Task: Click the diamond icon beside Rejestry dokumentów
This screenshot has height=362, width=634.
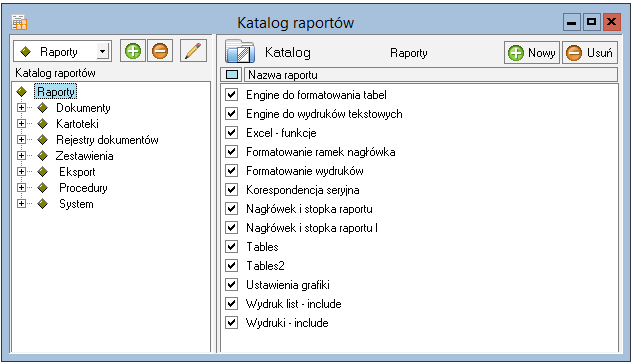Action: (x=42, y=140)
